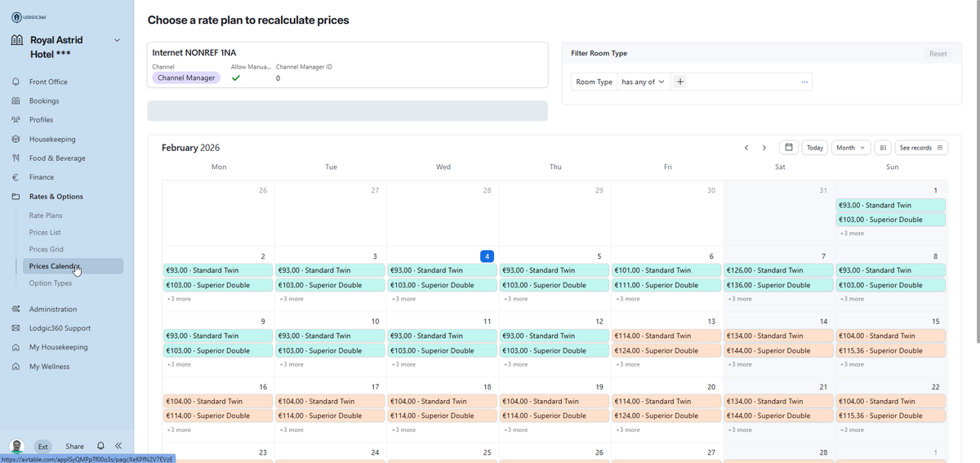The height and width of the screenshot is (463, 980).
Task: Click the Today button
Action: (815, 148)
